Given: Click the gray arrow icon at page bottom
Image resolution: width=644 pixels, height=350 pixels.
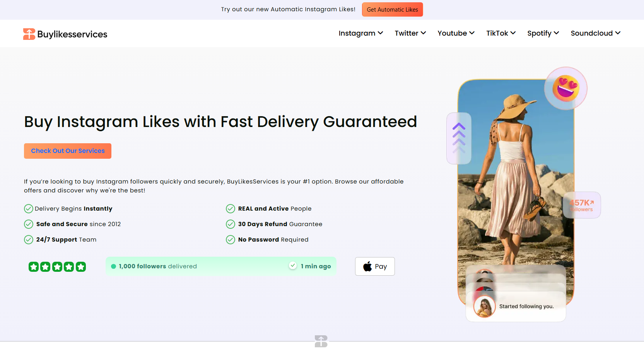Looking at the screenshot, I should (x=321, y=341).
